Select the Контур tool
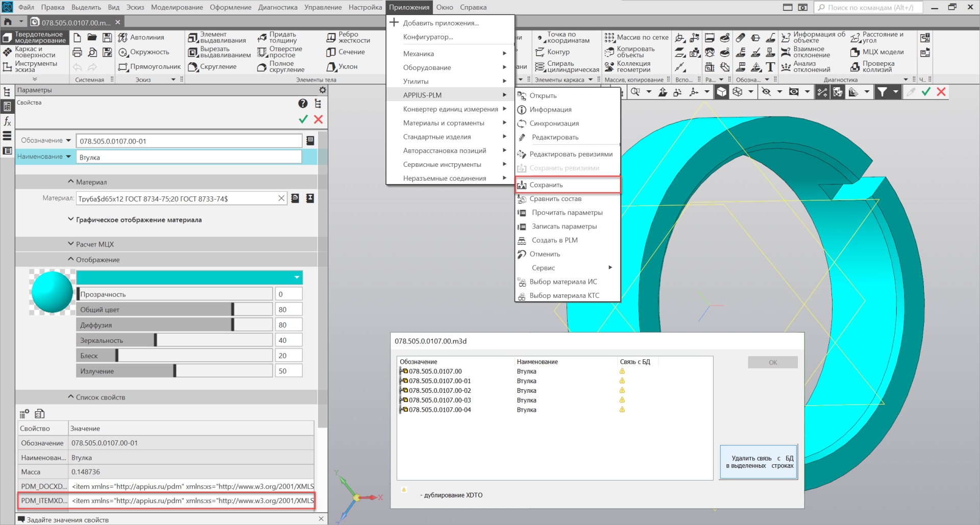The image size is (980, 525). 552,52
